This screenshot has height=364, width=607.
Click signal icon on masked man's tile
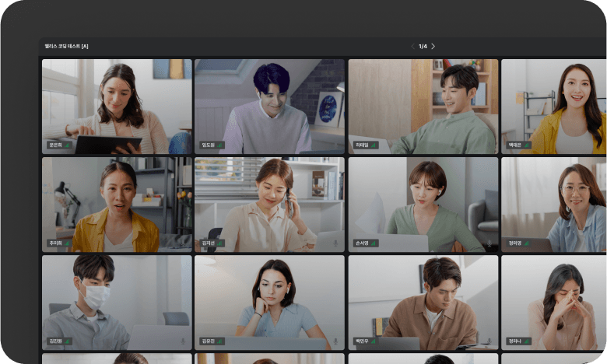[x=67, y=341]
